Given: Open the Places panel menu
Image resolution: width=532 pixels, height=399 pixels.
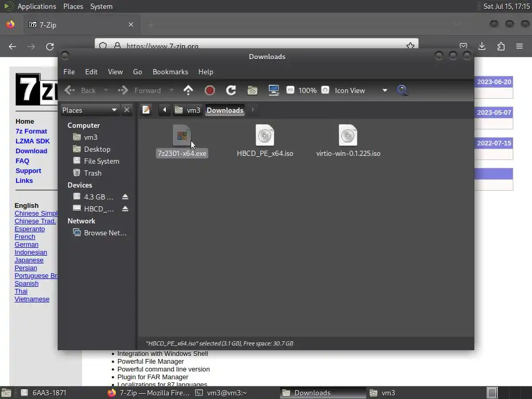Looking at the screenshot, I should pyautogui.click(x=73, y=6).
